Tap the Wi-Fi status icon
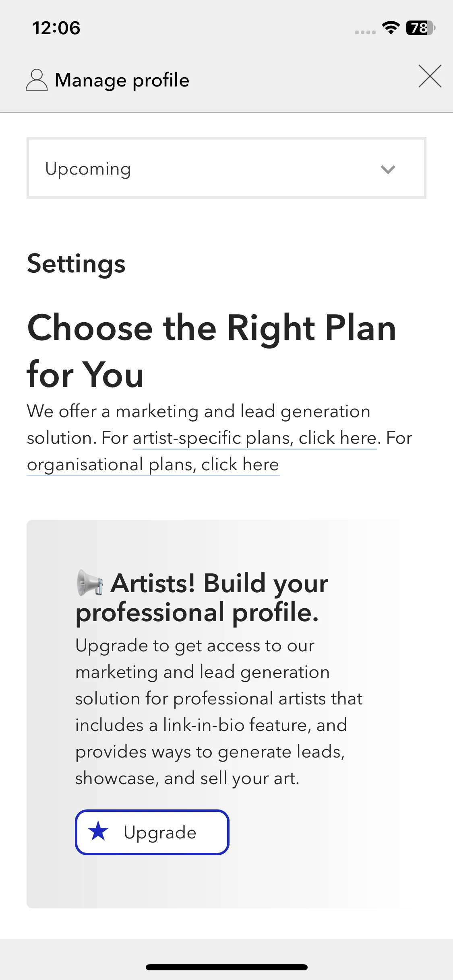 click(391, 27)
